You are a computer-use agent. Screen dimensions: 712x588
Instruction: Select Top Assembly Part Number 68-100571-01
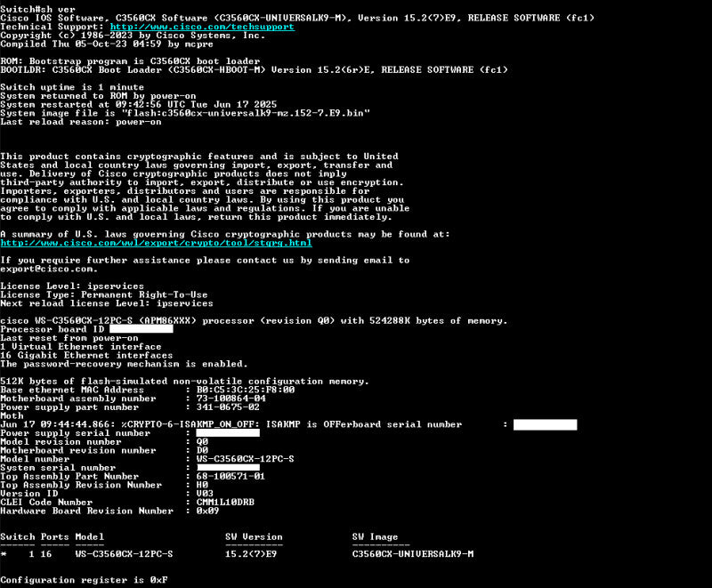[x=231, y=477]
